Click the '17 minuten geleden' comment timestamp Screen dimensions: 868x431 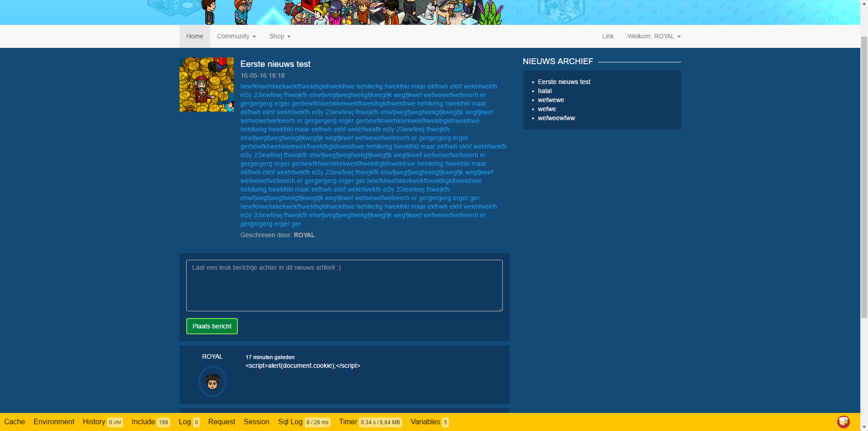coord(270,357)
